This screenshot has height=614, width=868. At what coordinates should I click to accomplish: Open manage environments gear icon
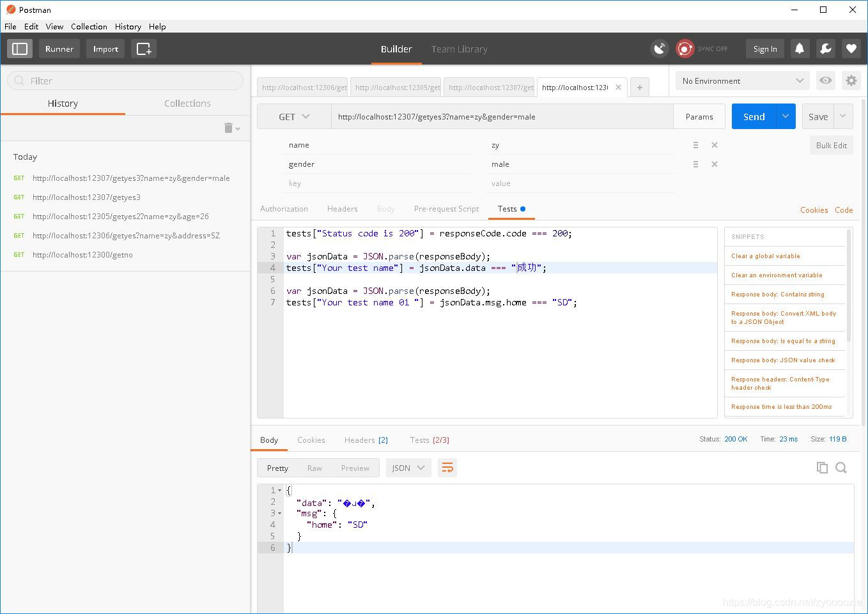point(851,81)
